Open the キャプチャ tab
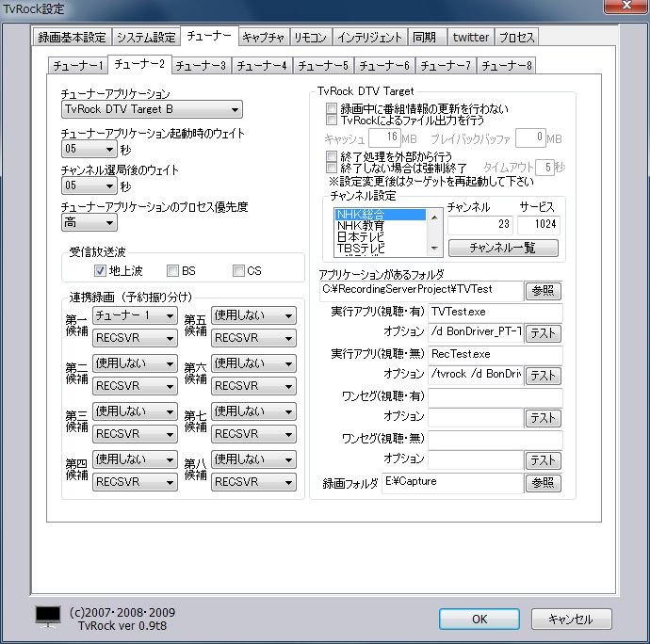Image resolution: width=650 pixels, height=644 pixels. point(263,38)
